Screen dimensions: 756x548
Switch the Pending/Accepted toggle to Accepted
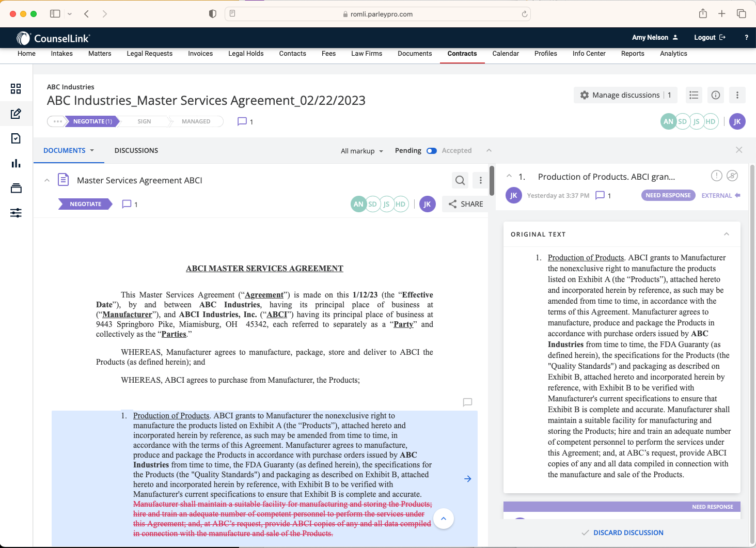(432, 150)
